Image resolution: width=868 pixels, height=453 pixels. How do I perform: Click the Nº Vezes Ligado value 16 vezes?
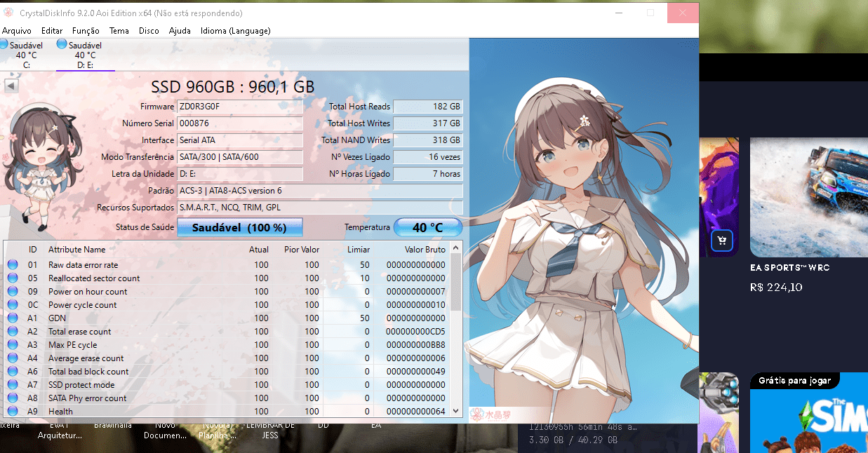click(x=428, y=157)
